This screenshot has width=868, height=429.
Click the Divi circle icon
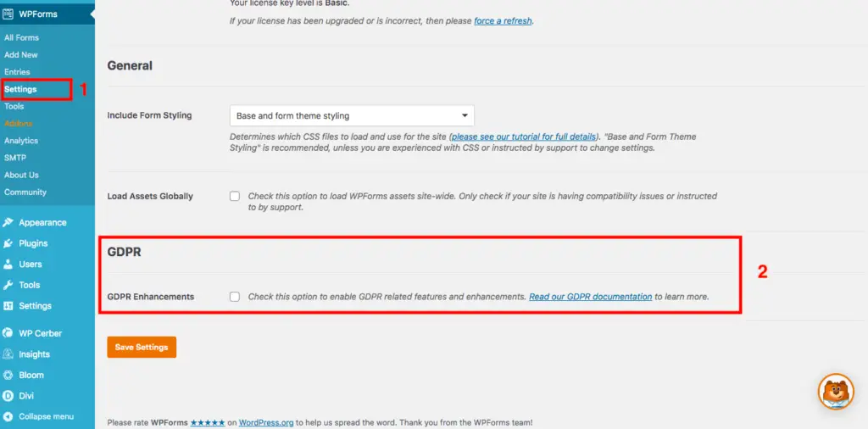point(8,396)
